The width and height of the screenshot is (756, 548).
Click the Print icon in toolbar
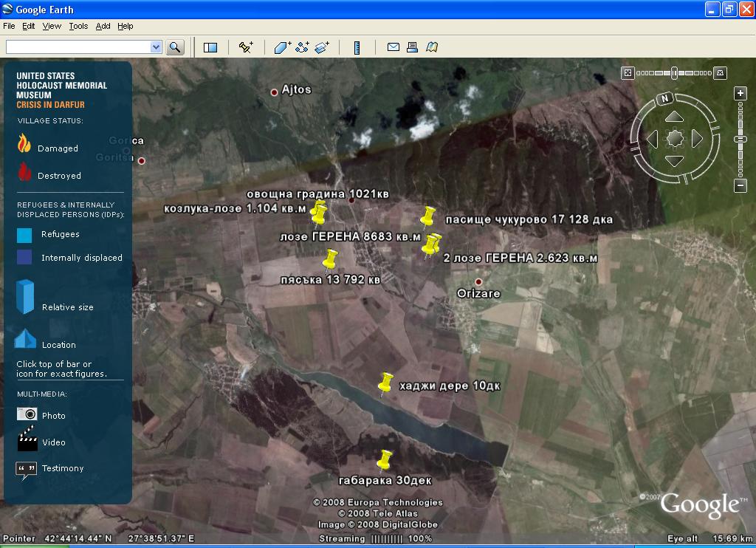pos(413,47)
